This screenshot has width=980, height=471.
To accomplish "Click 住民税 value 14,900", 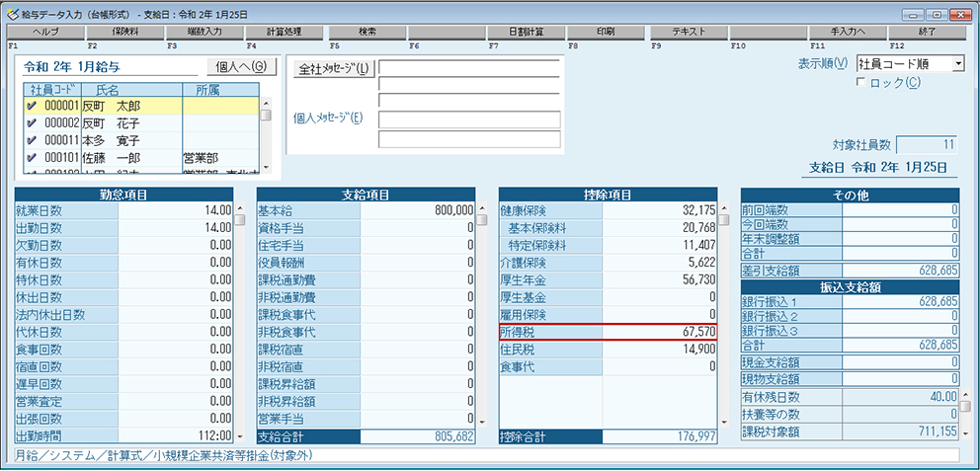I will 660,349.
